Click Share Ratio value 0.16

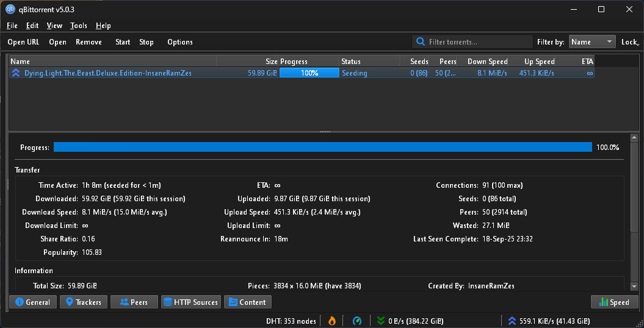pos(89,239)
